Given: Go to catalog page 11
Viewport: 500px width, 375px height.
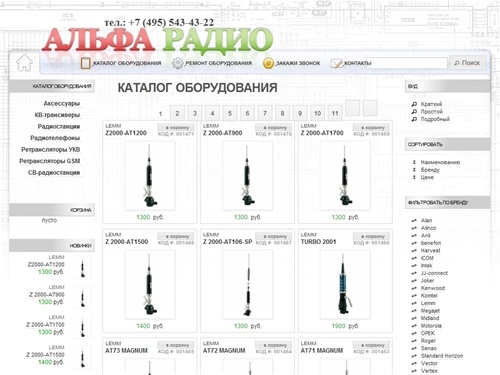Looking at the screenshot, I should pyautogui.click(x=335, y=113).
